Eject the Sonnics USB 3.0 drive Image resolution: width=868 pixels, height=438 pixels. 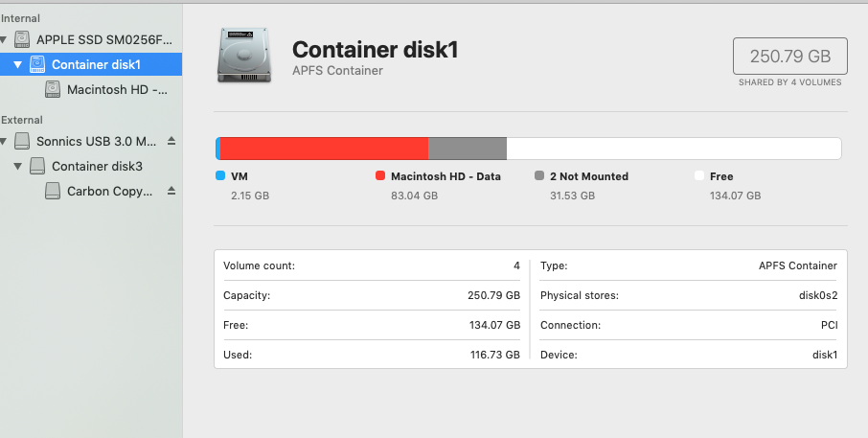pos(171,141)
